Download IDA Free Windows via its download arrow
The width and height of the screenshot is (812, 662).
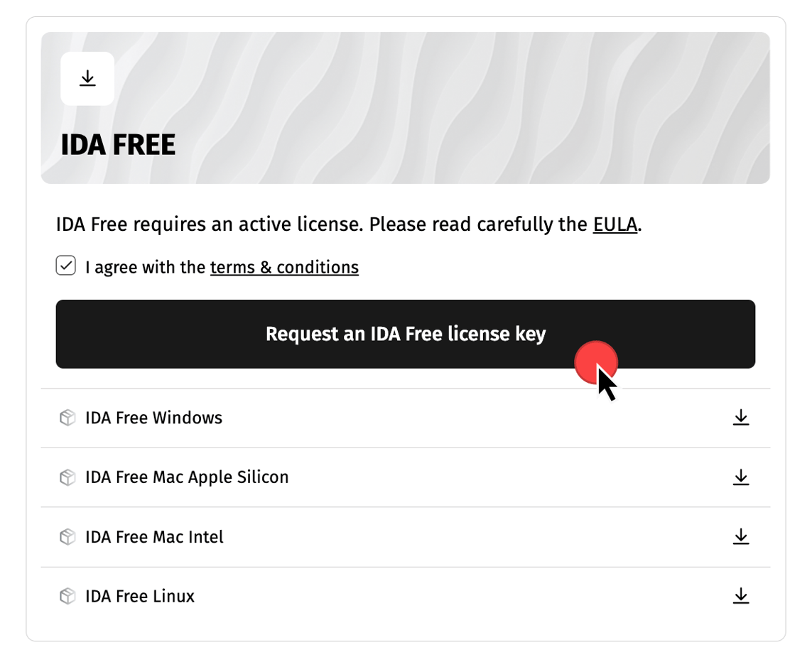point(740,418)
